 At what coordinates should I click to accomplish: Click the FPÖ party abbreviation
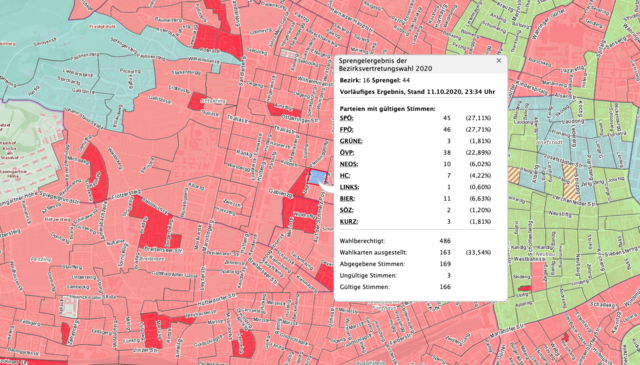[x=347, y=130]
